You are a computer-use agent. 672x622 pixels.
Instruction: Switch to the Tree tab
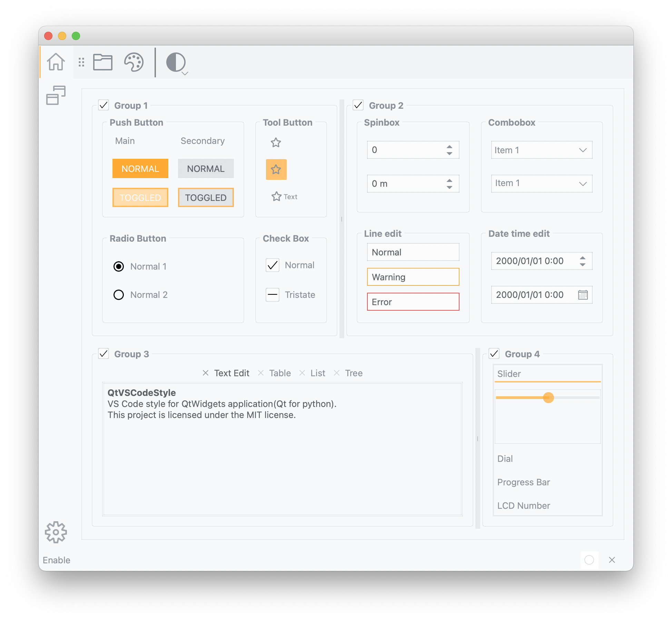coord(354,373)
